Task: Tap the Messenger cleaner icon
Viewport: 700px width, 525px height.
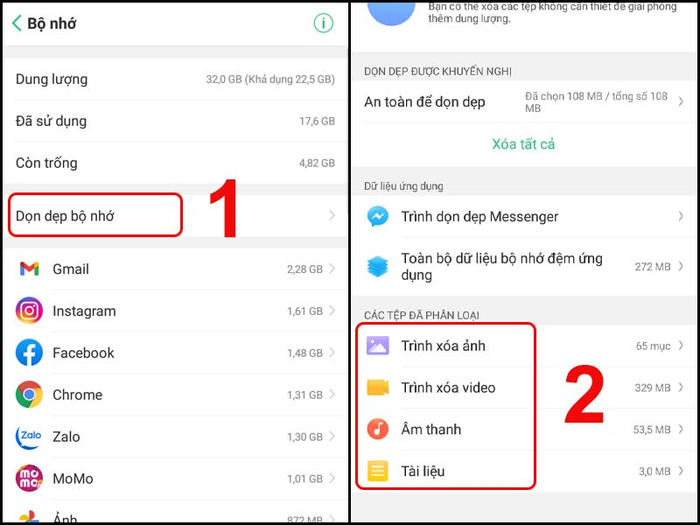Action: 378,217
